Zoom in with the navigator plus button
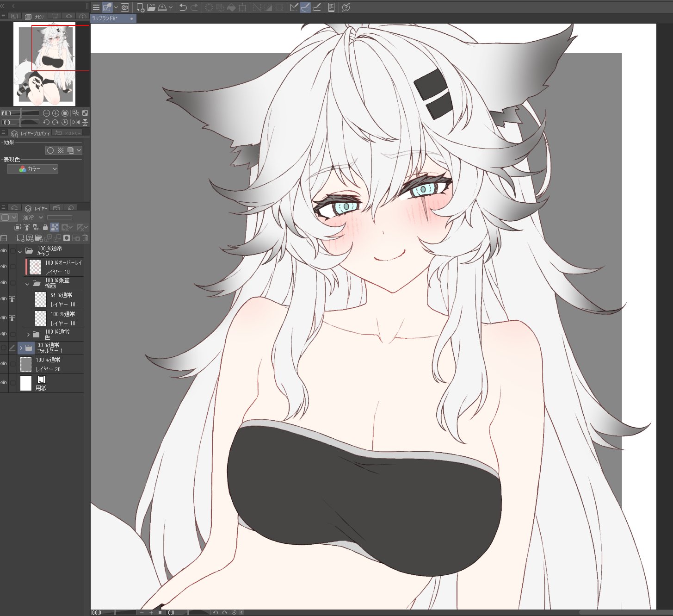Image resolution: width=673 pixels, height=616 pixels. 56,113
